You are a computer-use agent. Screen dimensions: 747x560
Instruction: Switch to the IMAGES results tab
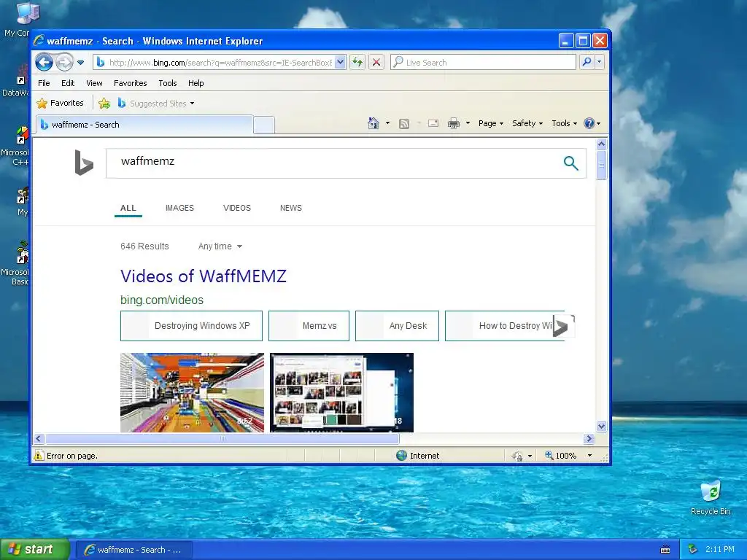(179, 208)
